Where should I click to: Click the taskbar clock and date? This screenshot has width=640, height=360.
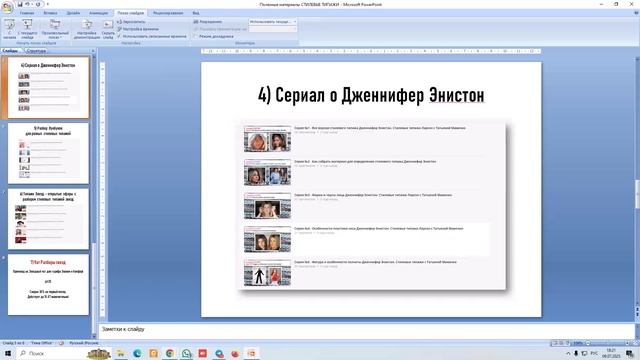[x=611, y=353]
